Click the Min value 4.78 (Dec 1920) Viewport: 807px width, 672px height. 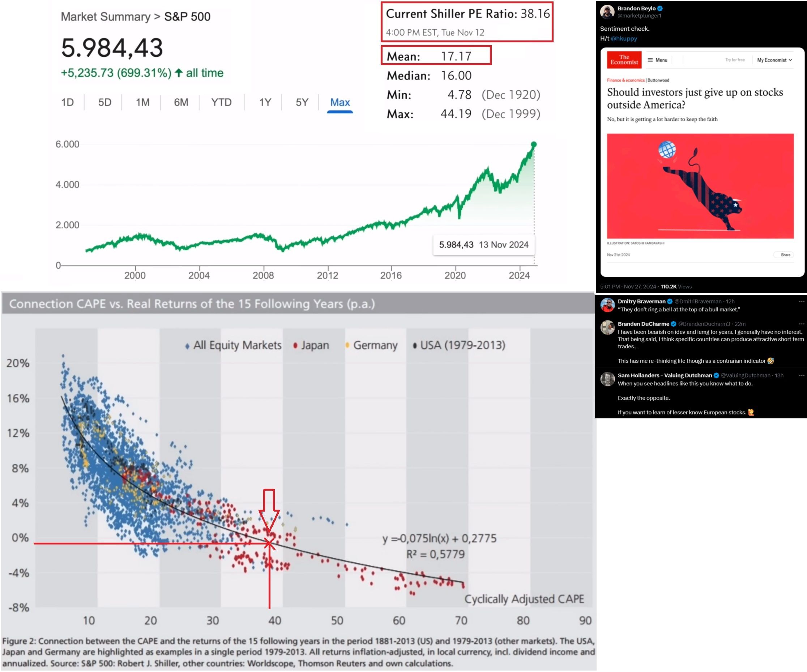[494, 95]
